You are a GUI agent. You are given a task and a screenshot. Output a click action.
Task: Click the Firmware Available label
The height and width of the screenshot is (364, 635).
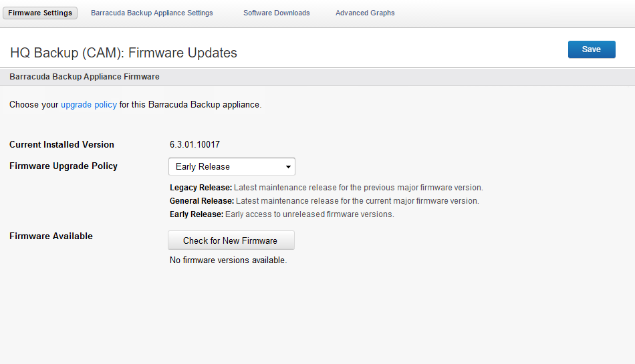coord(51,236)
